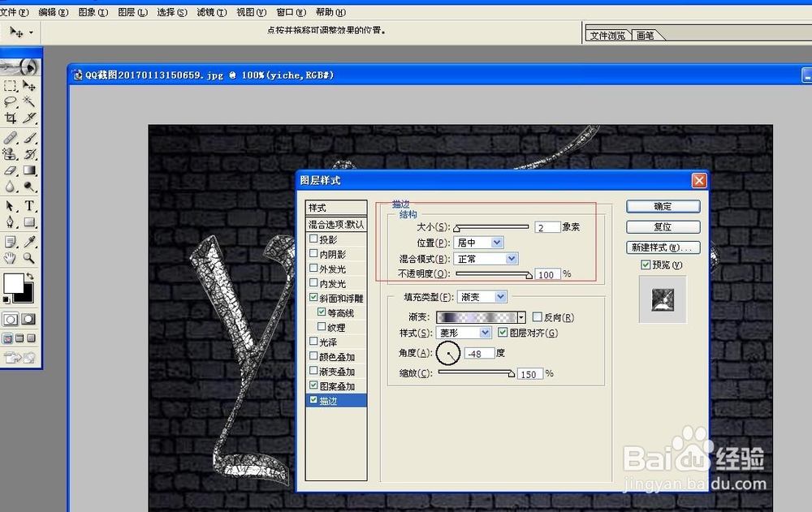The image size is (812, 512).
Task: Enable the 渐变叠加 checkbox
Action: pyautogui.click(x=313, y=370)
